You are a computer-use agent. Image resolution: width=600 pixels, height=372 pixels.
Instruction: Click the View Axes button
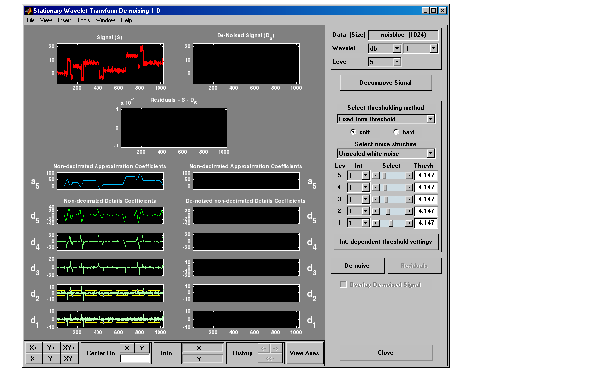(304, 353)
